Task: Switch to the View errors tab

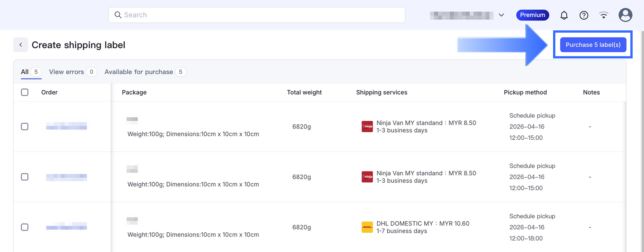Action: [67, 72]
